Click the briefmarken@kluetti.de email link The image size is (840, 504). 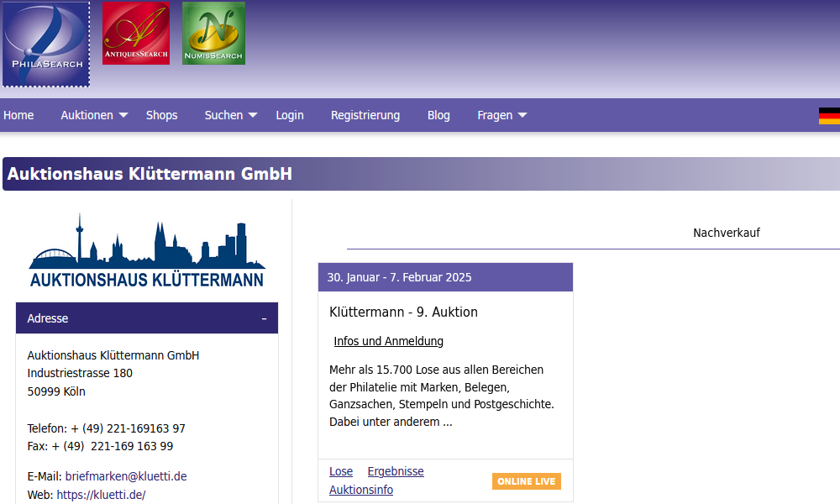click(x=126, y=476)
